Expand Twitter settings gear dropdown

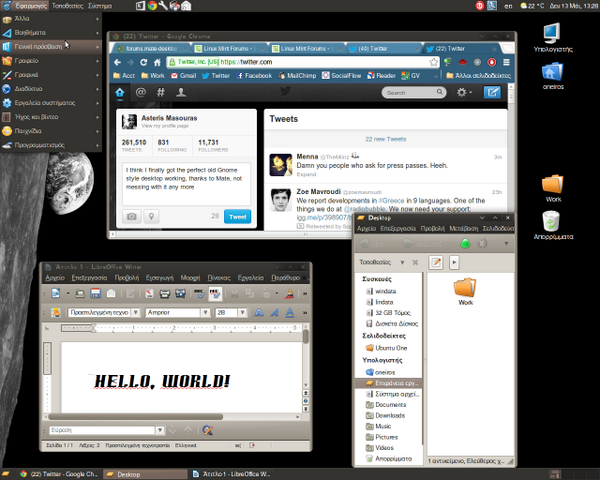tap(465, 92)
